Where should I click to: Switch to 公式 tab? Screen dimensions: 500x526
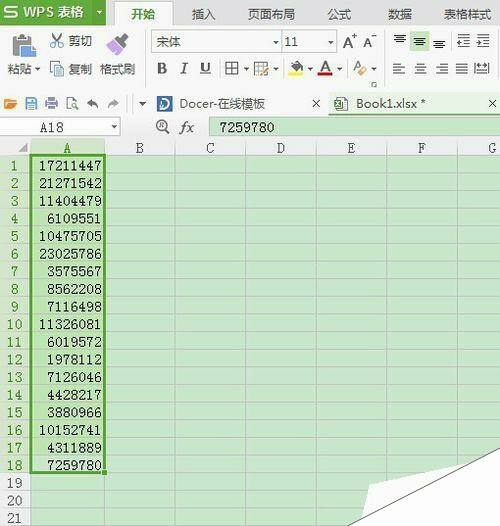pyautogui.click(x=339, y=14)
